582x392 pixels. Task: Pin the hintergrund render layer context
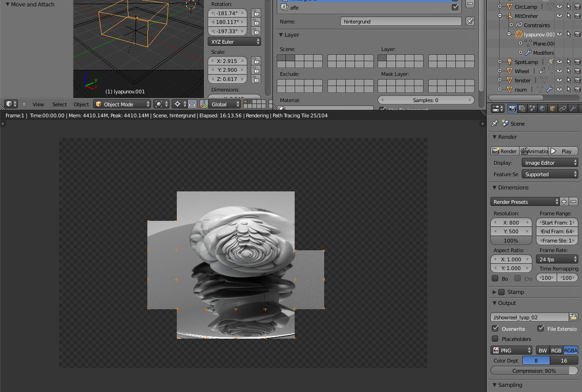470,21
